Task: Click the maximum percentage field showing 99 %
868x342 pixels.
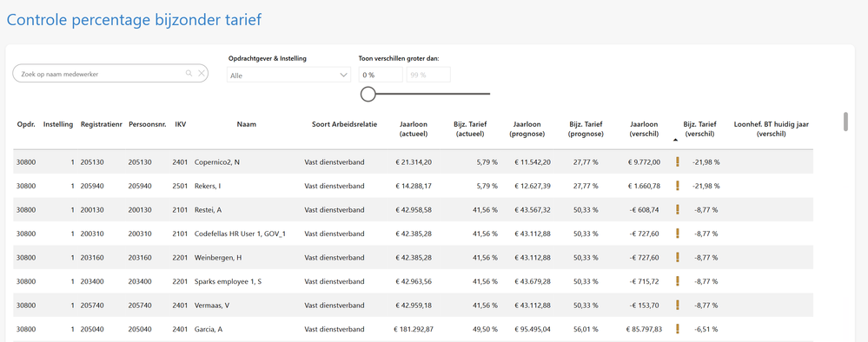Action: click(428, 75)
